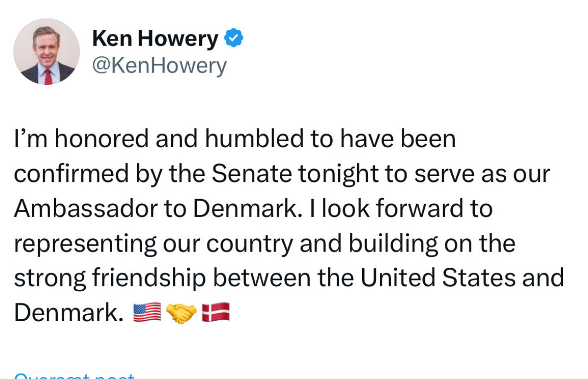588x379 pixels.
Task: Open the @KenHowery handle link
Action: click(x=159, y=65)
